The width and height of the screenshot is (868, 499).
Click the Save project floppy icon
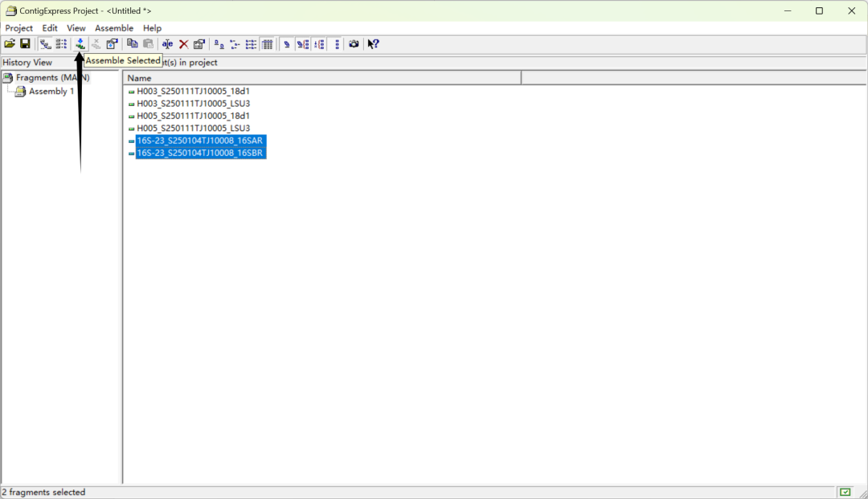[x=25, y=43]
